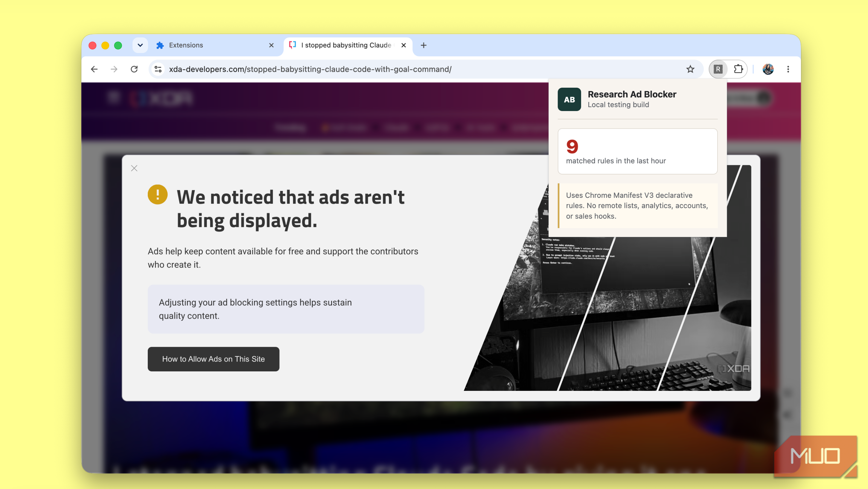This screenshot has width=868, height=489.
Task: Click 'How to Allow Ads on This Site'
Action: click(x=213, y=359)
